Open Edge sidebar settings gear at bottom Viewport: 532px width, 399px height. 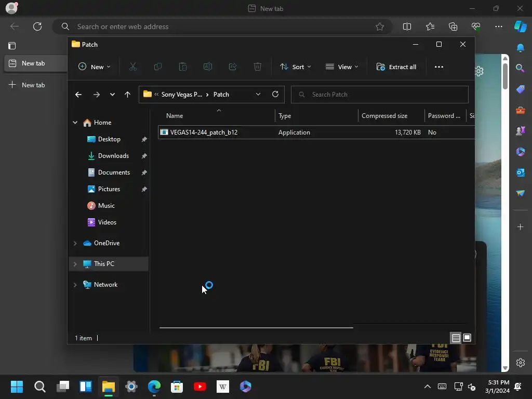click(520, 362)
